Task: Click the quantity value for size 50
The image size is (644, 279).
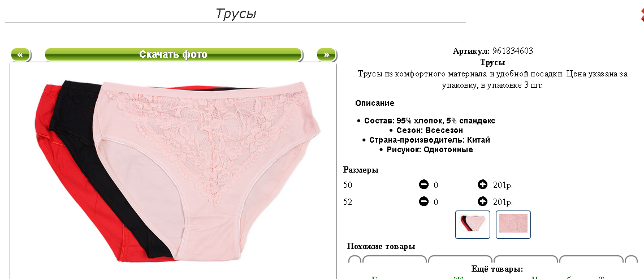Action: tap(436, 185)
